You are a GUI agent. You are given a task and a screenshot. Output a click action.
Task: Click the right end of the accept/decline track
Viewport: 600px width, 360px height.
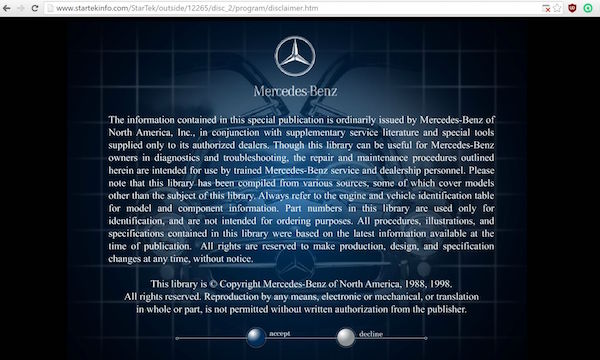pyautogui.click(x=426, y=338)
